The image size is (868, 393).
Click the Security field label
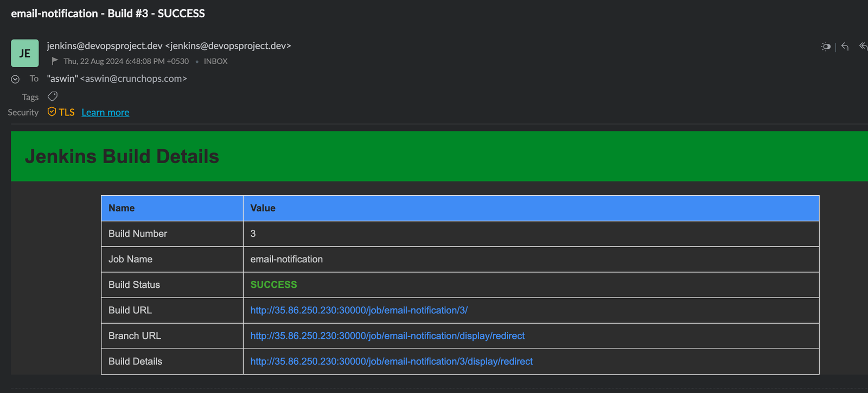coord(23,112)
